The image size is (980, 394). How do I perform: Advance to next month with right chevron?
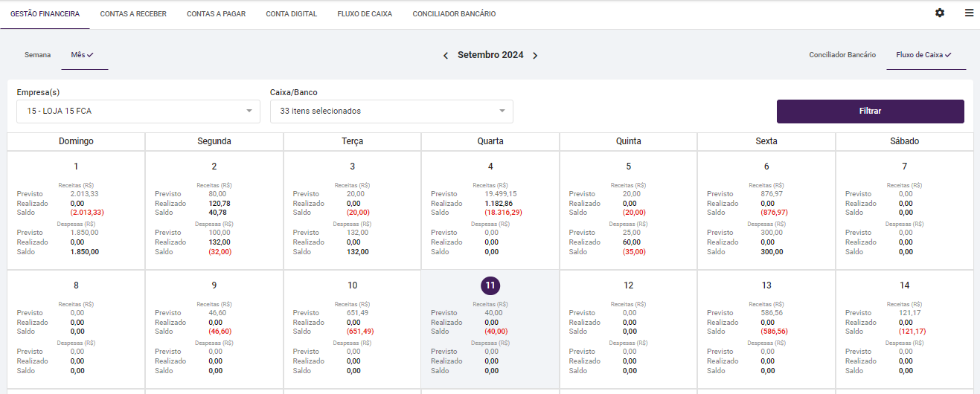(x=535, y=56)
